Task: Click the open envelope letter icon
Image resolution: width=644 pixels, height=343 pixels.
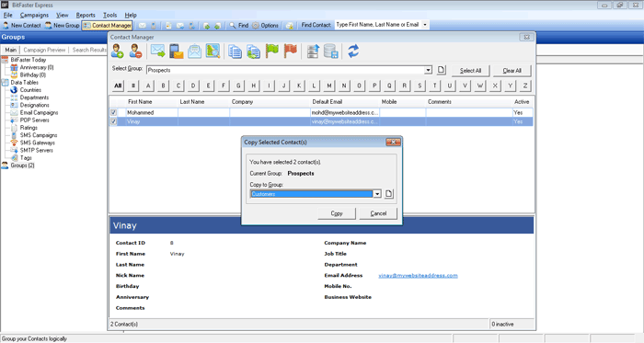Action: click(x=194, y=51)
